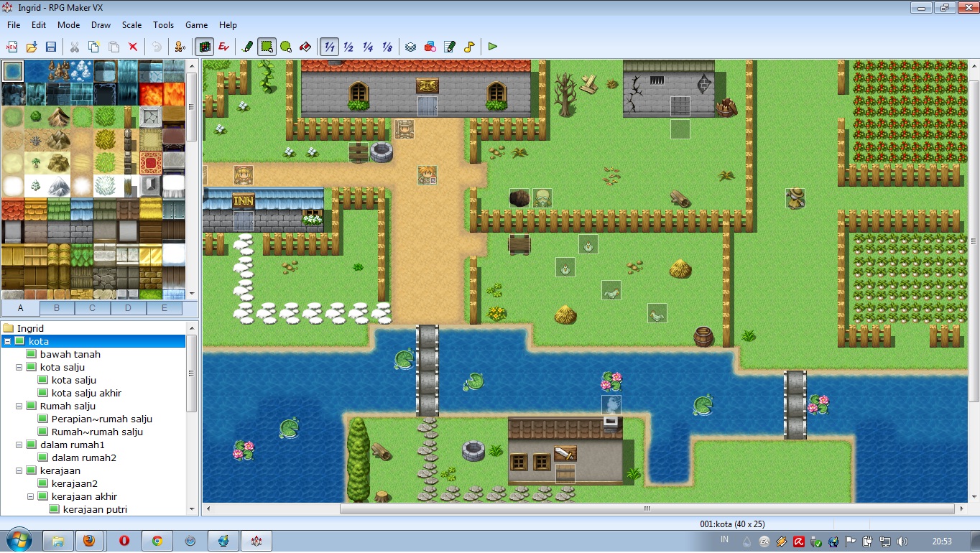Collapse the kerajaan node
The height and width of the screenshot is (553, 980).
pyautogui.click(x=19, y=470)
